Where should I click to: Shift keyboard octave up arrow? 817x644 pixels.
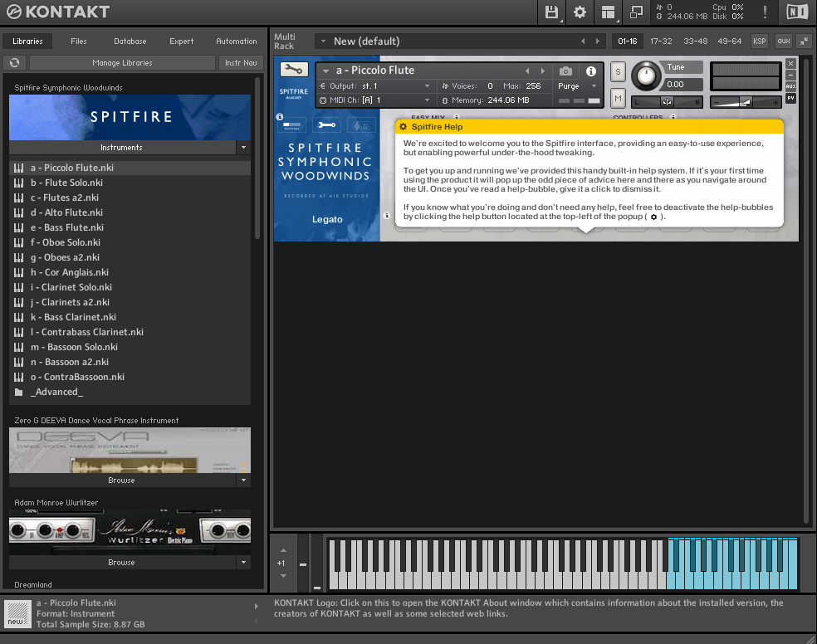click(283, 550)
